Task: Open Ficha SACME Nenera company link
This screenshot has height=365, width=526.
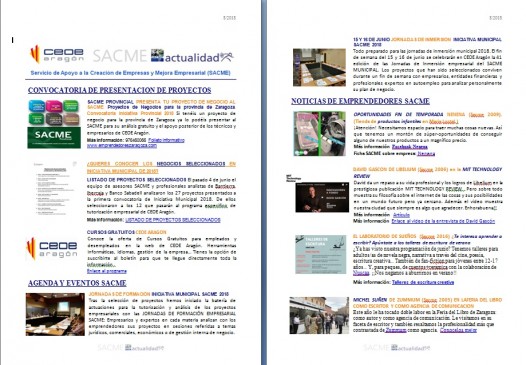Action: [x=426, y=154]
